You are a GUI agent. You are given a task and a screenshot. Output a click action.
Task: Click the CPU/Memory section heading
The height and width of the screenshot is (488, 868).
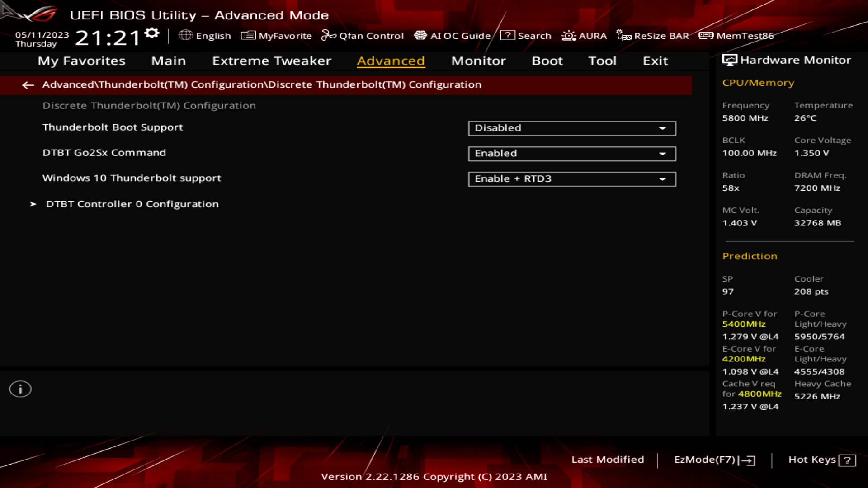tap(758, 83)
